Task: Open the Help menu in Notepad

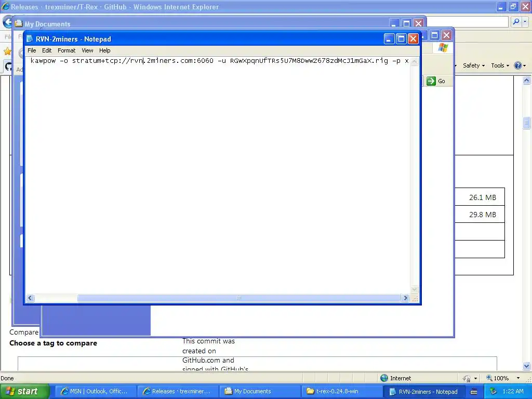Action: (x=104, y=50)
